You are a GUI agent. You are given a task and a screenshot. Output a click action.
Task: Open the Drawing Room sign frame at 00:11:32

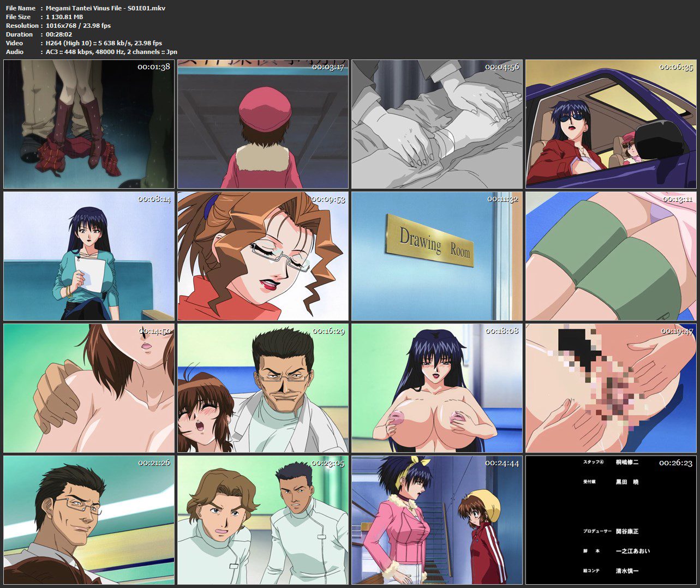click(x=437, y=256)
